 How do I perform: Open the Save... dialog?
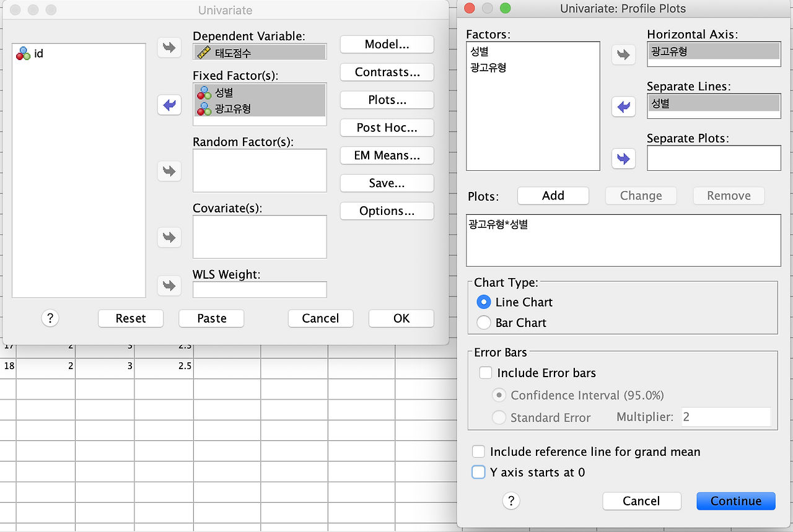click(387, 183)
